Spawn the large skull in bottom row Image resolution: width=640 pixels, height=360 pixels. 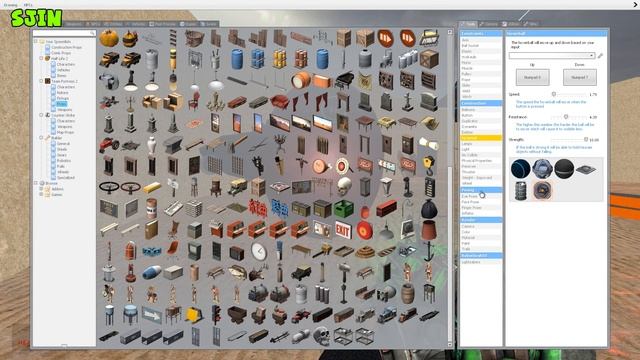pos(322,336)
